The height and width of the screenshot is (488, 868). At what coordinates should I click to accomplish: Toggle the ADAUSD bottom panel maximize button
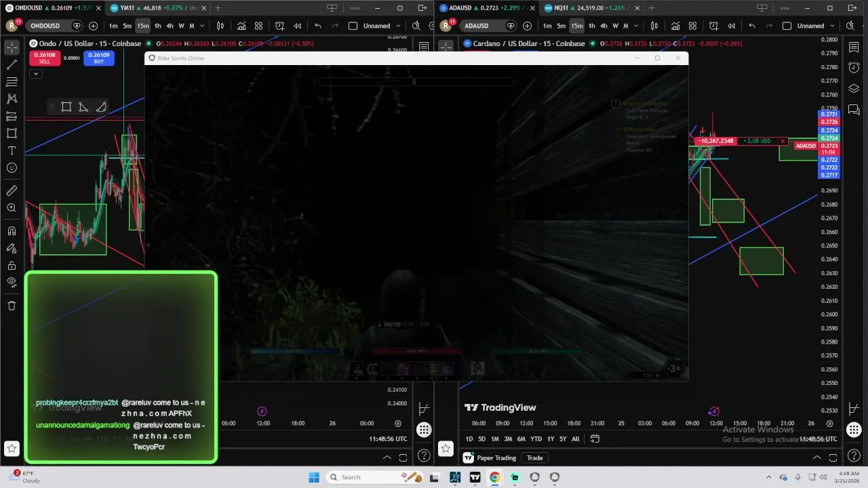tap(833, 458)
